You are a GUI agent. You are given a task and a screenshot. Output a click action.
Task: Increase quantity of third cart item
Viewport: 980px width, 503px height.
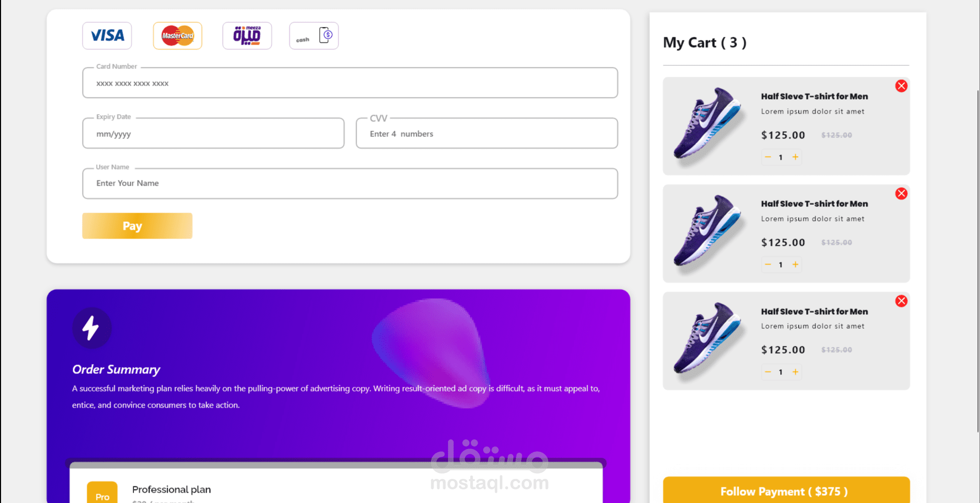(x=795, y=372)
